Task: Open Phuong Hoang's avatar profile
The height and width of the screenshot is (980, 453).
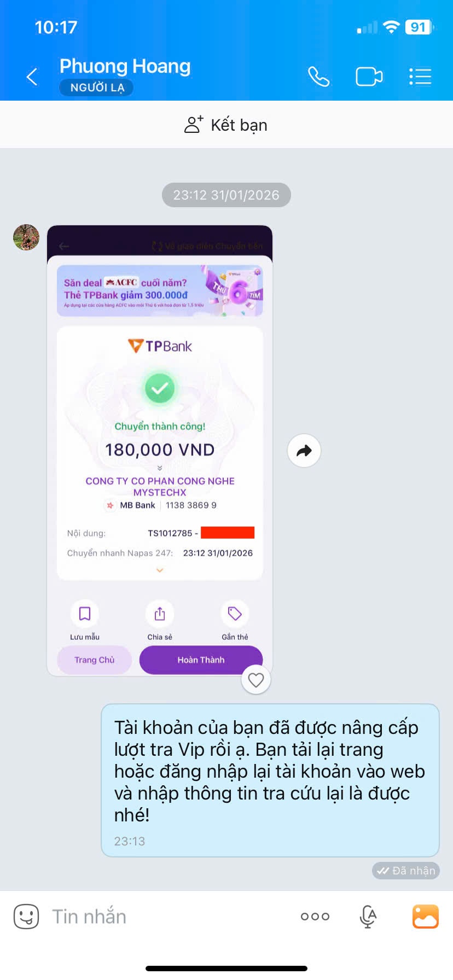Action: 26,237
